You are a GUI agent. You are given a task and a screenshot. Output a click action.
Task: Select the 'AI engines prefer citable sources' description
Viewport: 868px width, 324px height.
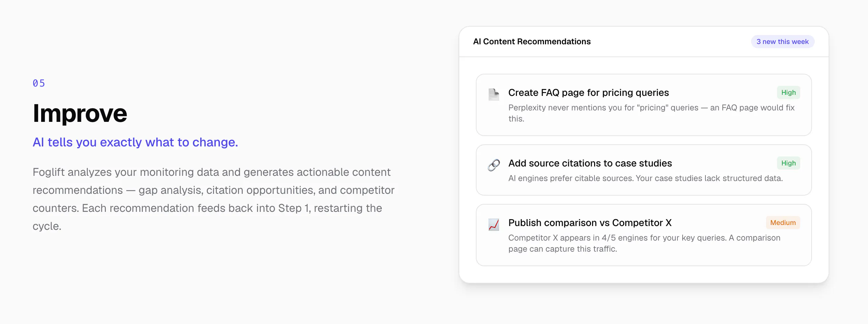[646, 178]
